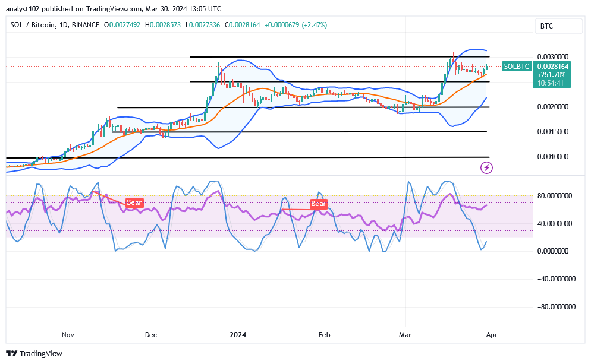The height and width of the screenshot is (364, 591).
Task: Click the Apr label on time axis
Action: (492, 335)
